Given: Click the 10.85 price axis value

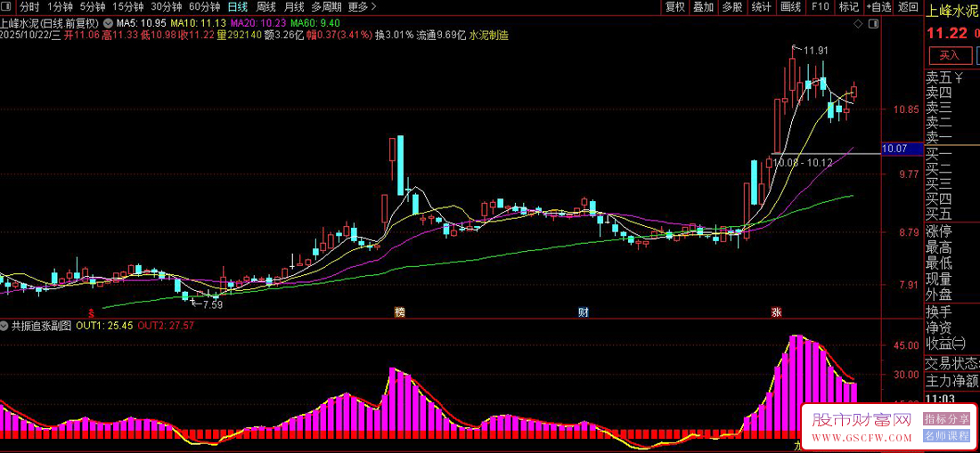Looking at the screenshot, I should tap(906, 109).
